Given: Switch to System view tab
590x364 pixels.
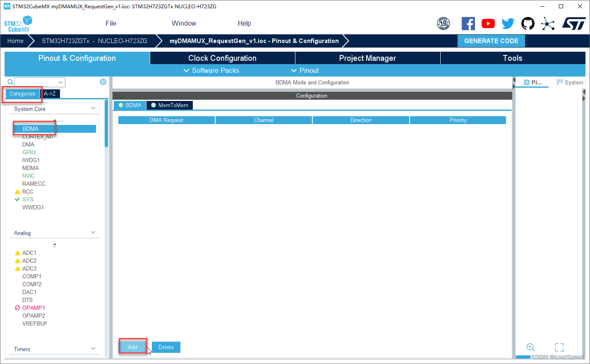Looking at the screenshot, I should (570, 82).
